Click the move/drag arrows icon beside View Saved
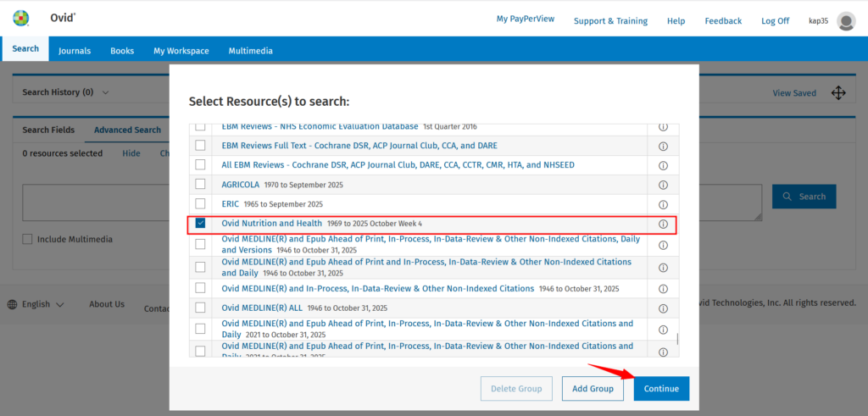Image resolution: width=868 pixels, height=416 pixels. tap(838, 93)
